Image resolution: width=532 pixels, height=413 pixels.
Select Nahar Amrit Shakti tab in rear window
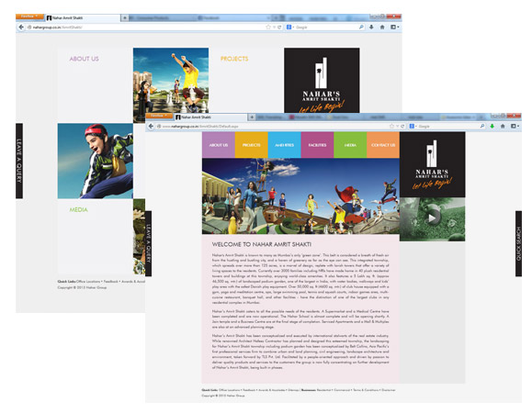(x=83, y=18)
